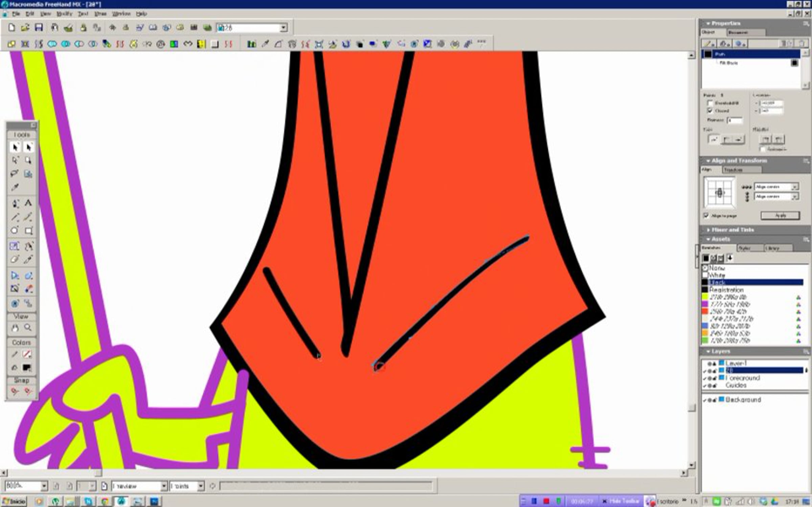The width and height of the screenshot is (812, 507).
Task: Pick the Eraser tool
Action: tap(15, 260)
